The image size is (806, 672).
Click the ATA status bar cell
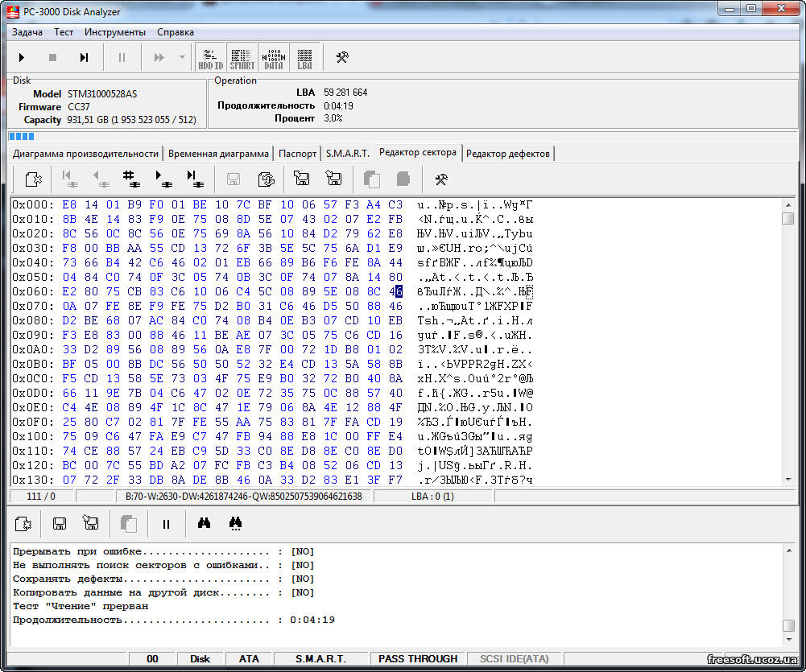point(249,659)
